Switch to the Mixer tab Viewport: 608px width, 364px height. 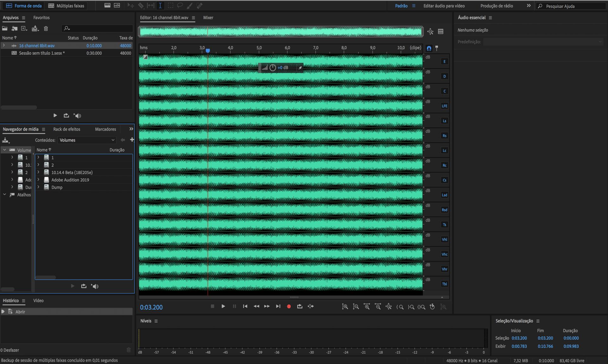[x=208, y=18]
